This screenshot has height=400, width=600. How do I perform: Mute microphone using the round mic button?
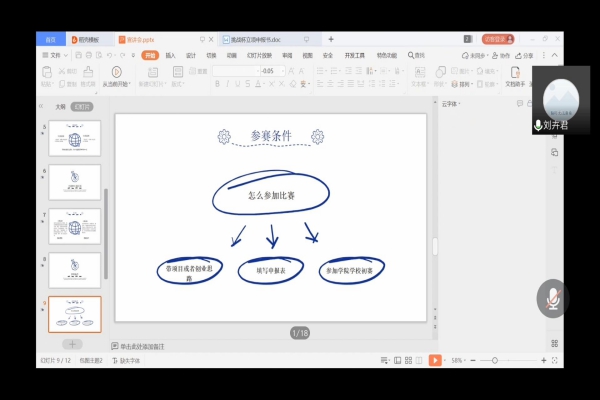coord(552,298)
